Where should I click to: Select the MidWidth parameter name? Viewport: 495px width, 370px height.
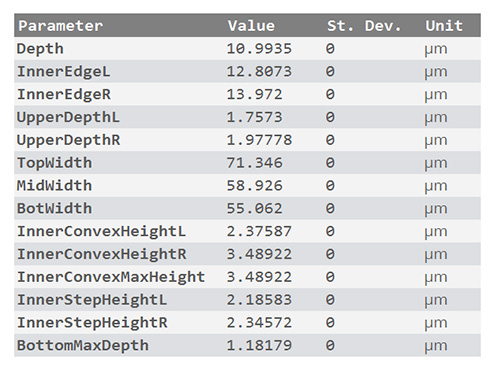[x=54, y=186]
